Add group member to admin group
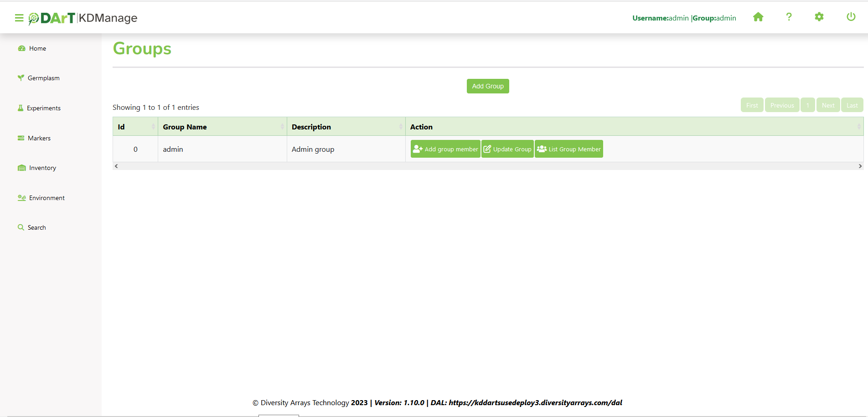Viewport: 868px width, 417px height. 445,149
